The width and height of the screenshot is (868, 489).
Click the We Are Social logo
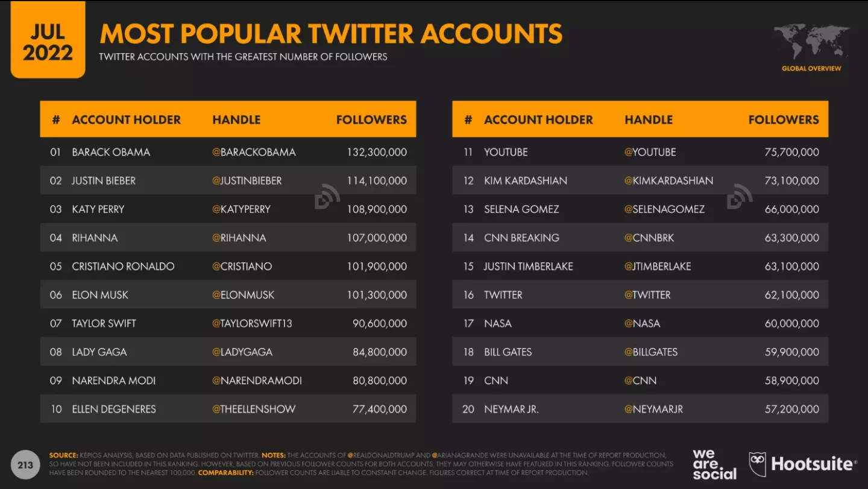tap(714, 464)
